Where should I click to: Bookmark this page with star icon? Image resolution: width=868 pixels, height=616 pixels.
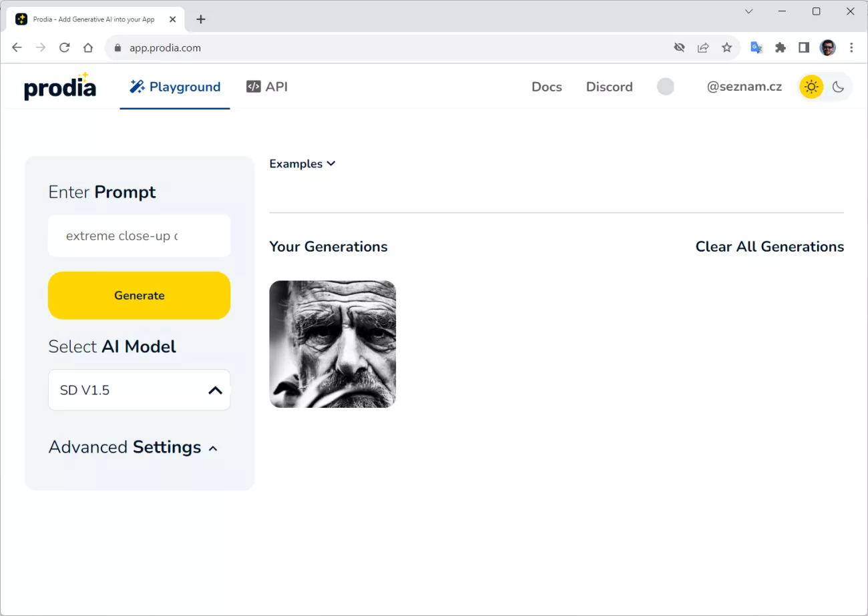(727, 47)
